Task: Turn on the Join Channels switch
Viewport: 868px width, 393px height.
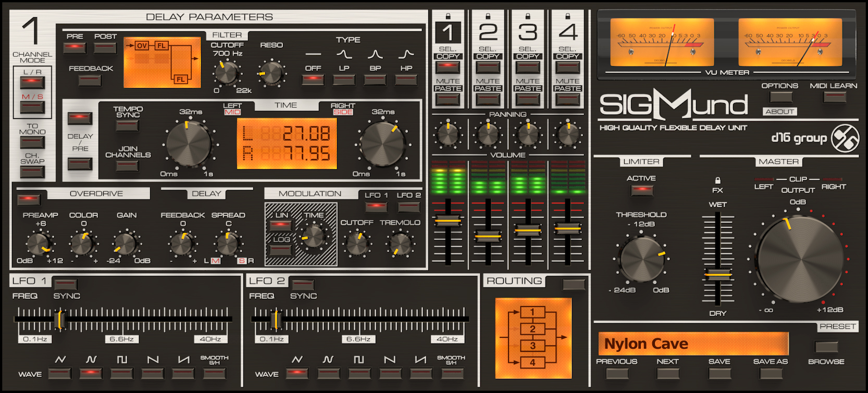Action: click(128, 166)
